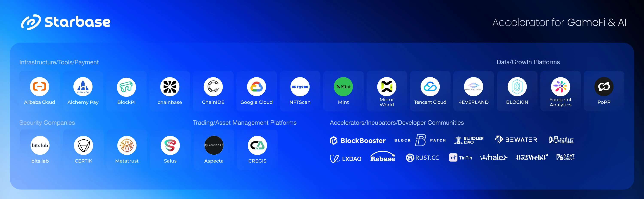
Task: Open the Alchemy Pay partner icon
Action: (83, 87)
